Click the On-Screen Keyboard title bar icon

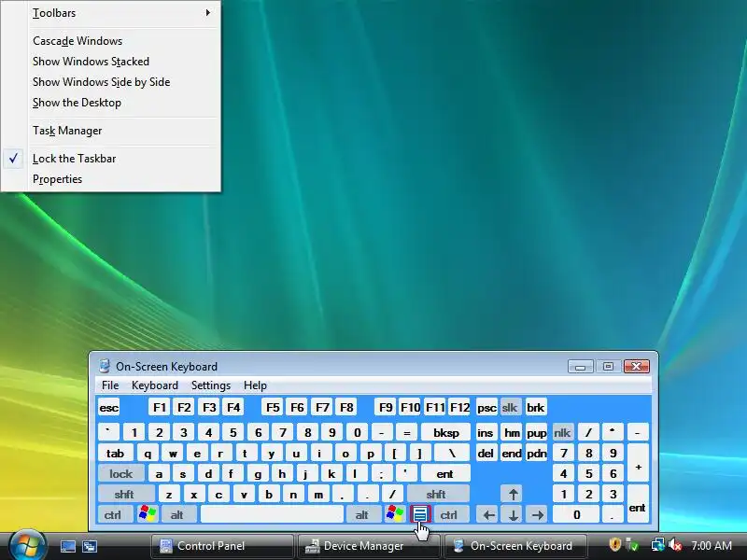(x=105, y=366)
